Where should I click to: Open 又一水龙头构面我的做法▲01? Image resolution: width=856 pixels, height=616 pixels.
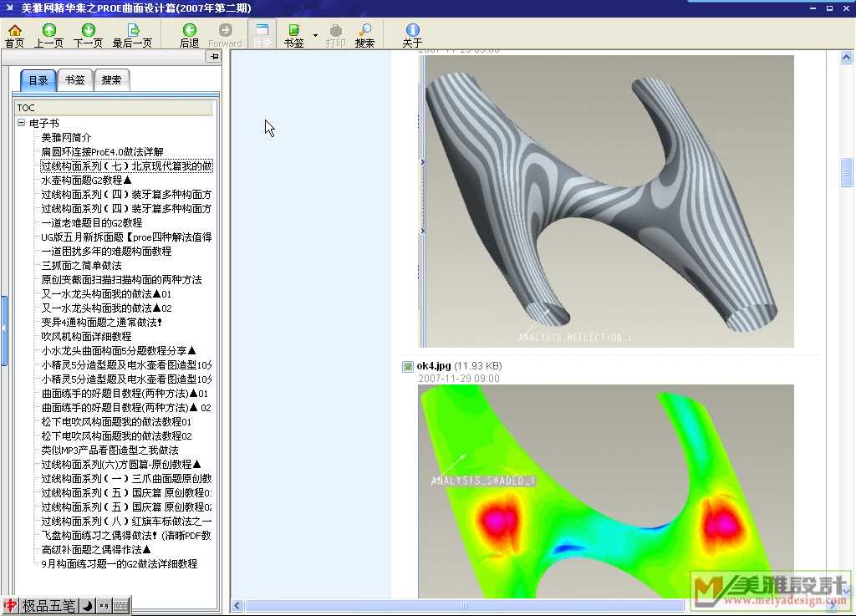pyautogui.click(x=106, y=293)
